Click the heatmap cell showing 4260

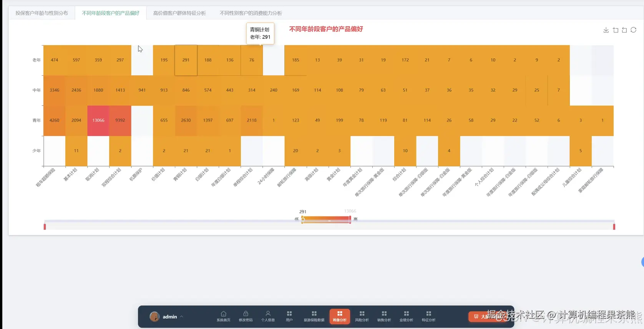[55, 121]
